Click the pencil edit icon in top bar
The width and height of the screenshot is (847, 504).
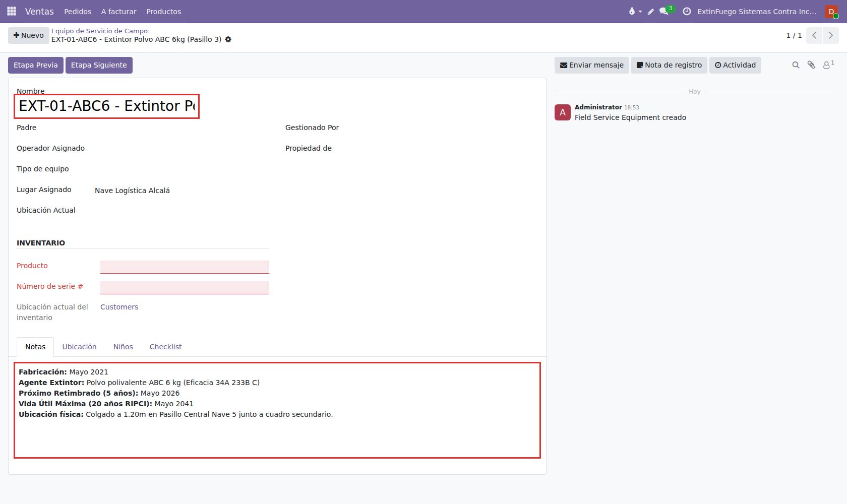[x=651, y=11]
